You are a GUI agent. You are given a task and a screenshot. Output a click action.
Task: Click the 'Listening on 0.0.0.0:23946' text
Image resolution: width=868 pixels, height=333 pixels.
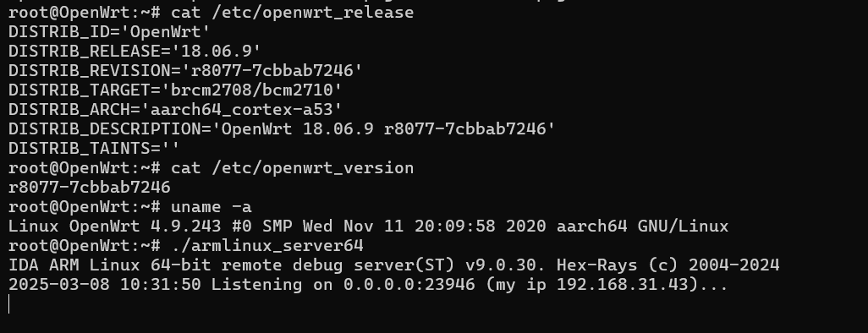click(x=343, y=284)
